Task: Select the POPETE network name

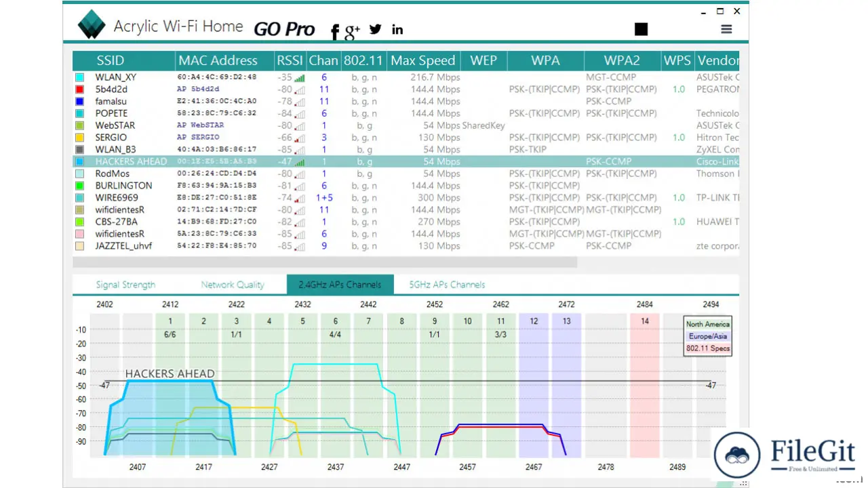Action: [111, 113]
